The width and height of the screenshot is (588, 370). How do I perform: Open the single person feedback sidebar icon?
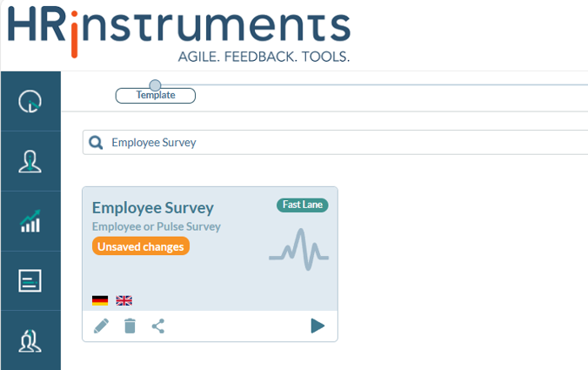click(x=30, y=161)
